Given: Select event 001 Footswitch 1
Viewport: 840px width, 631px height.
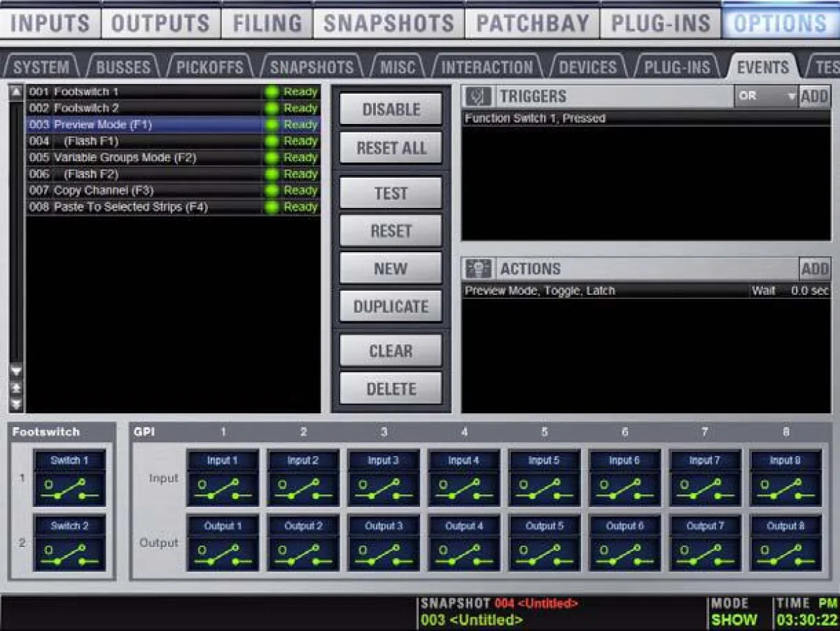Looking at the screenshot, I should 173,92.
